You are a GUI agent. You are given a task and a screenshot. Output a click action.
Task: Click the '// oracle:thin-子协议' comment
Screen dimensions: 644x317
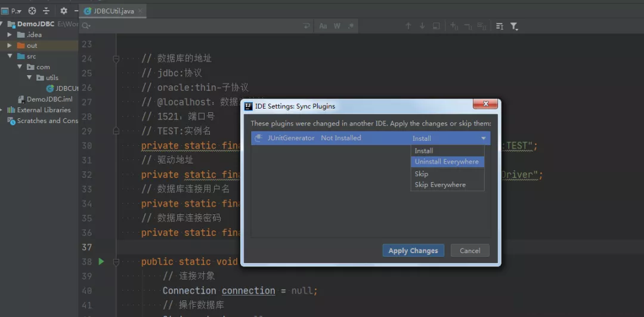[195, 88]
